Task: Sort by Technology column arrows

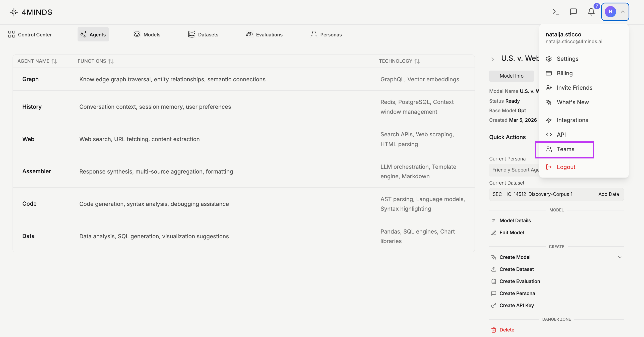Action: click(x=417, y=61)
